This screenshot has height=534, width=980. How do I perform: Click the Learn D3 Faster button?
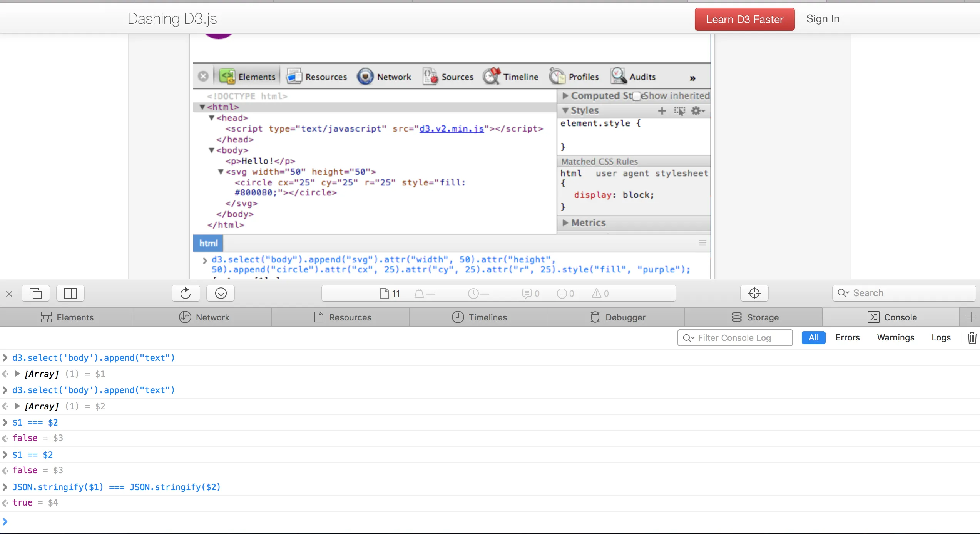tap(744, 19)
